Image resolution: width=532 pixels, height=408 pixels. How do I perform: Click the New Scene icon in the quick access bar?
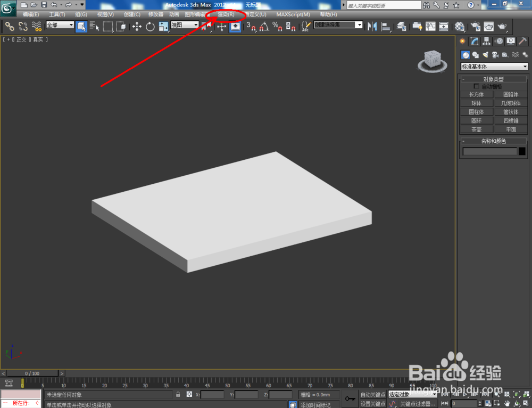tap(24, 5)
